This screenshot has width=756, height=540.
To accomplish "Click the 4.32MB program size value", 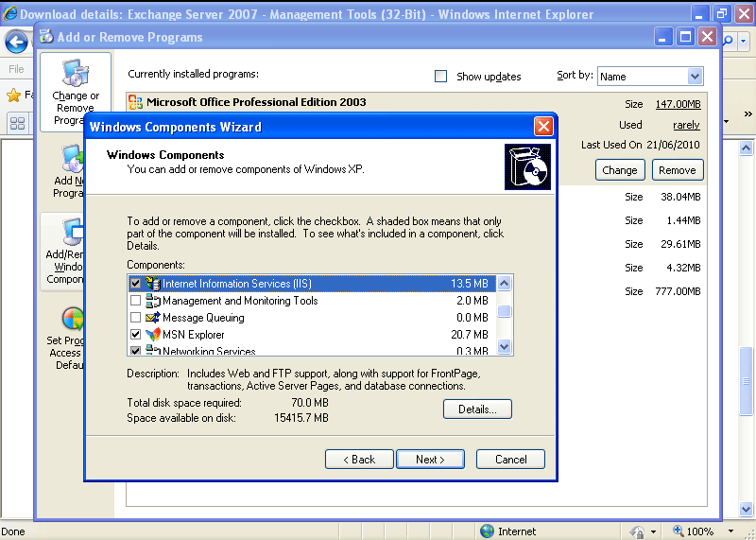I will (x=683, y=268).
